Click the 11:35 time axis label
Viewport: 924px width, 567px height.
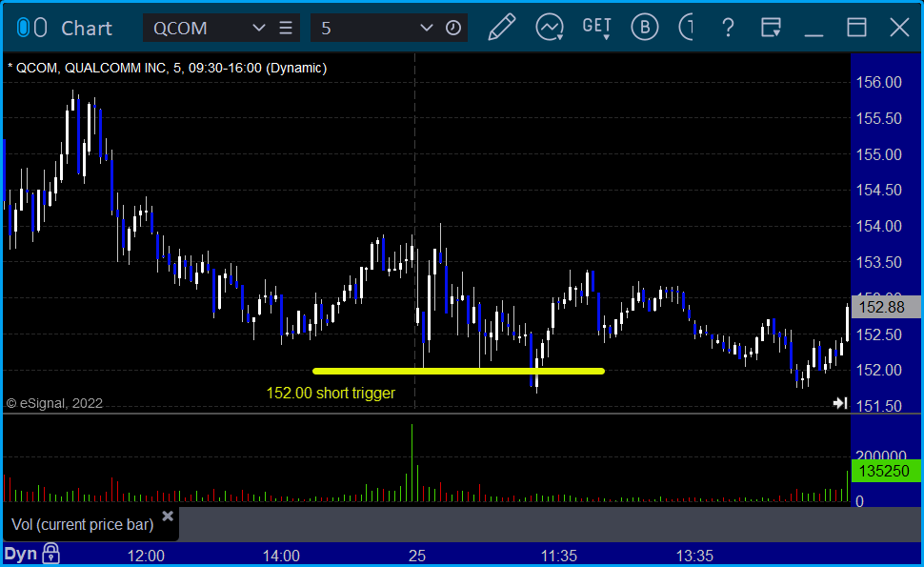pyautogui.click(x=559, y=556)
